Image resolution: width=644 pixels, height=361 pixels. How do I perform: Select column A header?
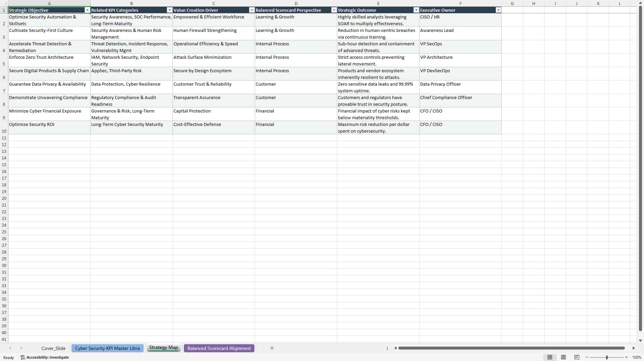(49, 3)
